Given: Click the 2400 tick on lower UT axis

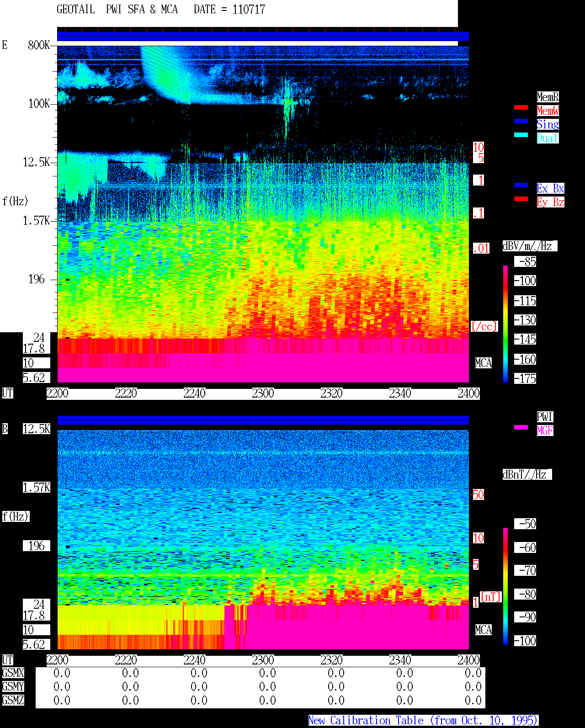Looking at the screenshot, I should (x=468, y=660).
